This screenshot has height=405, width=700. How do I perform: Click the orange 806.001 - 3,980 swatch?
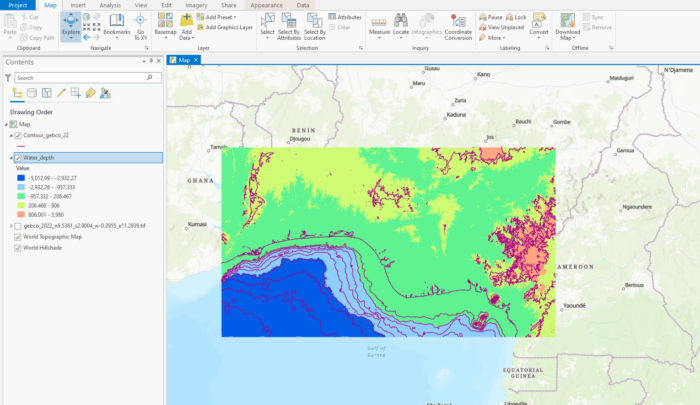point(21,214)
